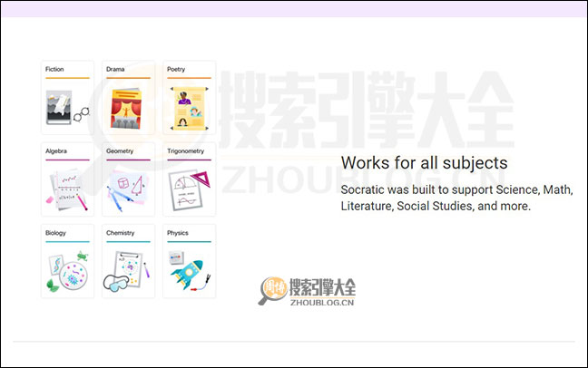
Task: Click the Geometry compass and shapes illustration
Action: point(127,190)
